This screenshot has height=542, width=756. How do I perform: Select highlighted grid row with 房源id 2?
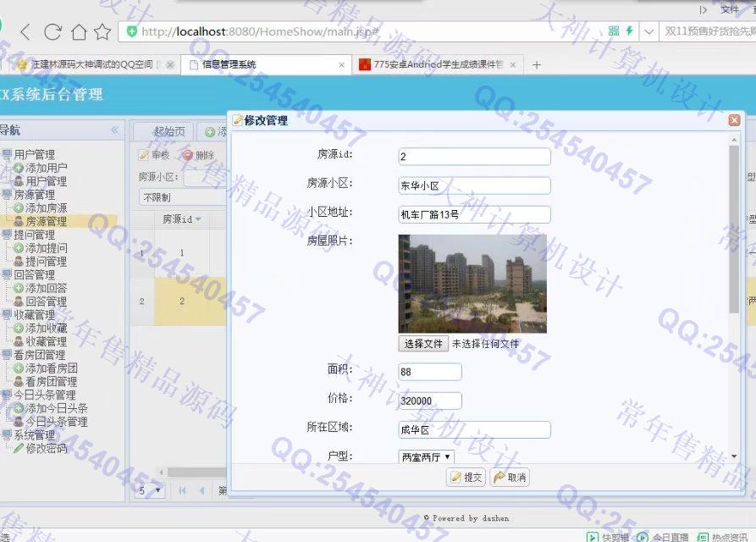point(182,301)
